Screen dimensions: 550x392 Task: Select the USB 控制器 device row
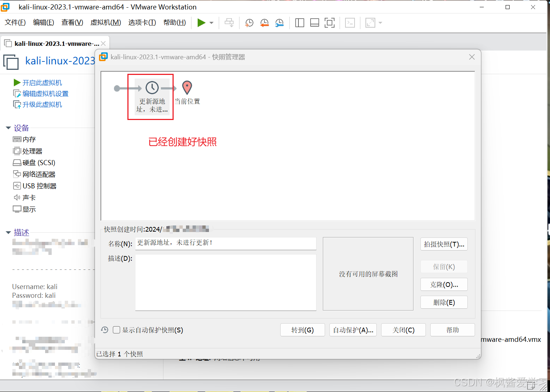[35, 186]
